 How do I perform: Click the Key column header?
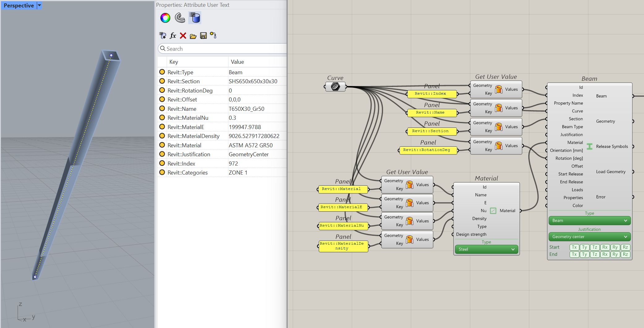tap(173, 62)
